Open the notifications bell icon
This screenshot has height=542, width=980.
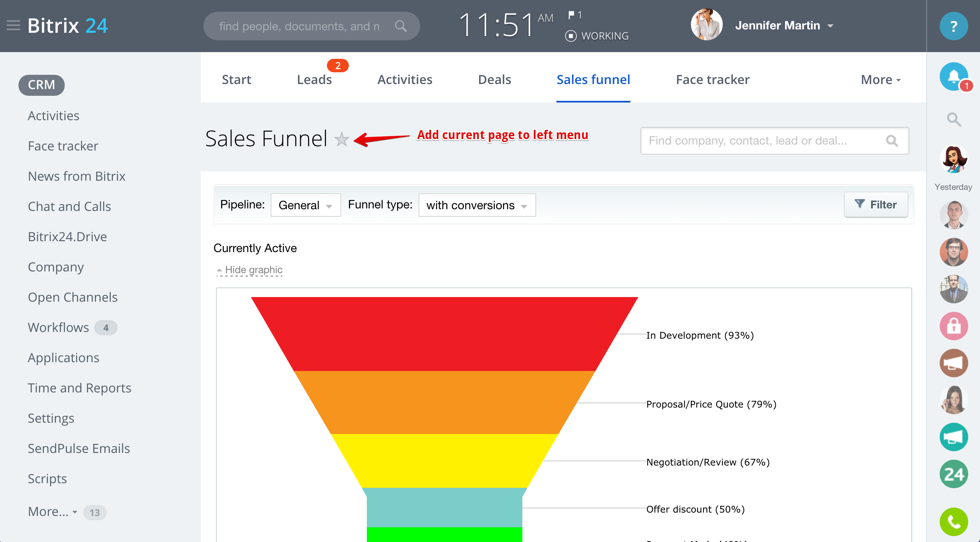[x=954, y=76]
